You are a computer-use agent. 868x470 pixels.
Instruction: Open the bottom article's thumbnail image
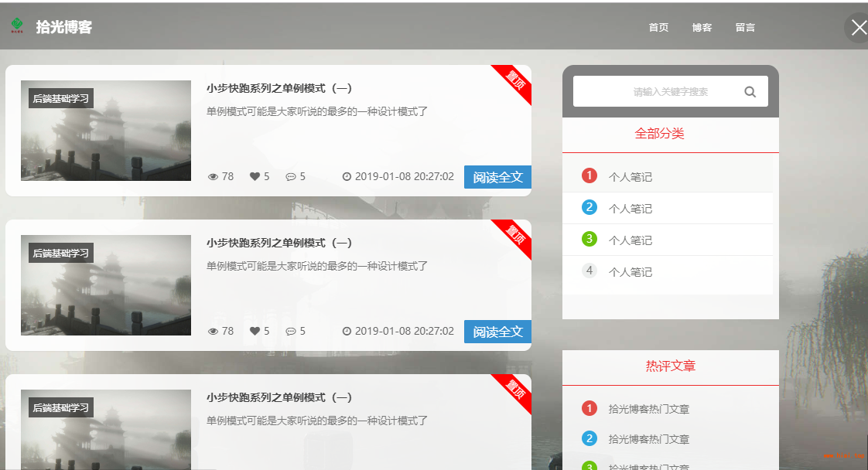click(x=106, y=430)
